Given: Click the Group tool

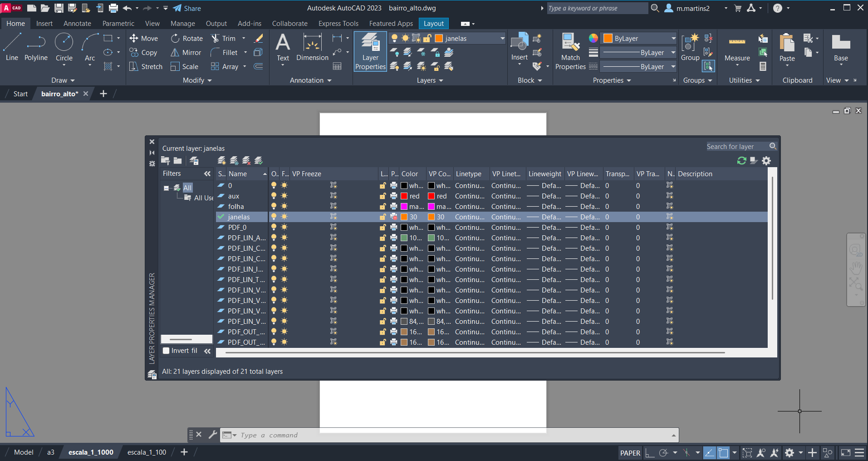Looking at the screenshot, I should (690, 47).
